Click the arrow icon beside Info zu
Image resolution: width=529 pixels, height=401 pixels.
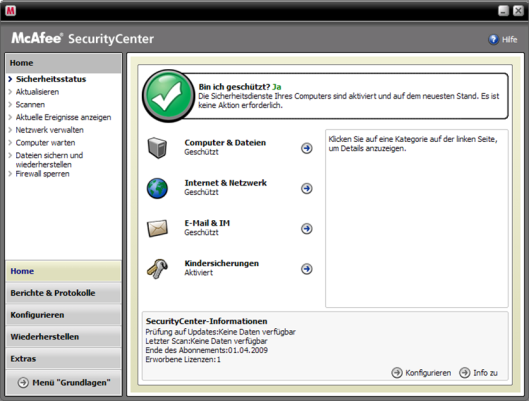coord(465,373)
